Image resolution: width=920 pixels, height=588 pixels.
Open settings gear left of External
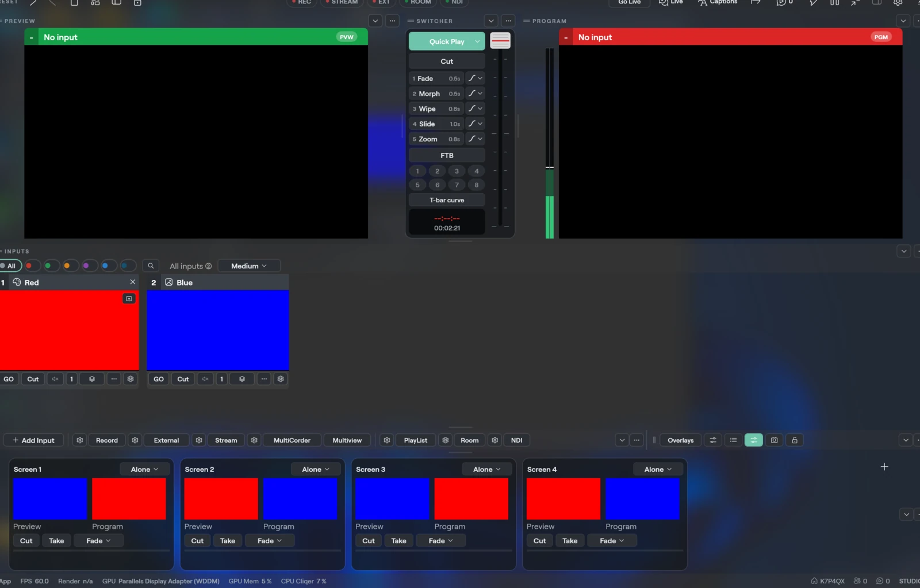pos(135,440)
